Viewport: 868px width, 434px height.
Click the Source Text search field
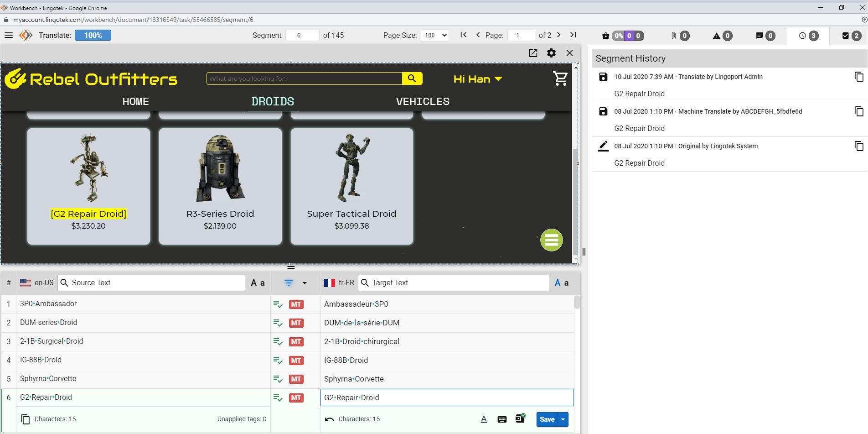(x=155, y=283)
